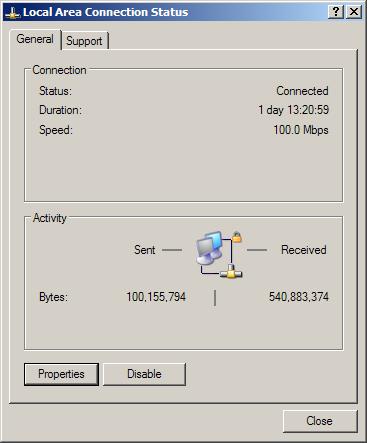Screen dimensions: 367x443
Task: Switch to the Support tab
Action: click(x=84, y=41)
